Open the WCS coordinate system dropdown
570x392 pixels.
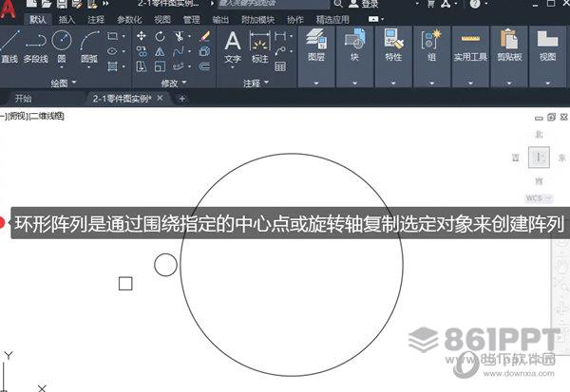pos(539,198)
